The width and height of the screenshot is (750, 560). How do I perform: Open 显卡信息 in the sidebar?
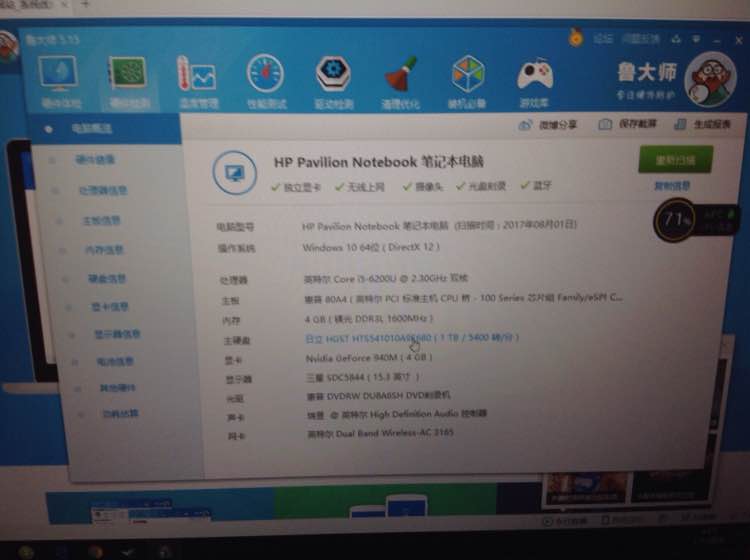(x=110, y=307)
